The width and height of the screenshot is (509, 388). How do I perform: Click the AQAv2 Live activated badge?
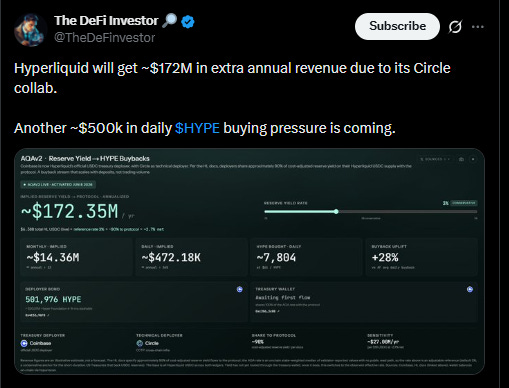58,184
